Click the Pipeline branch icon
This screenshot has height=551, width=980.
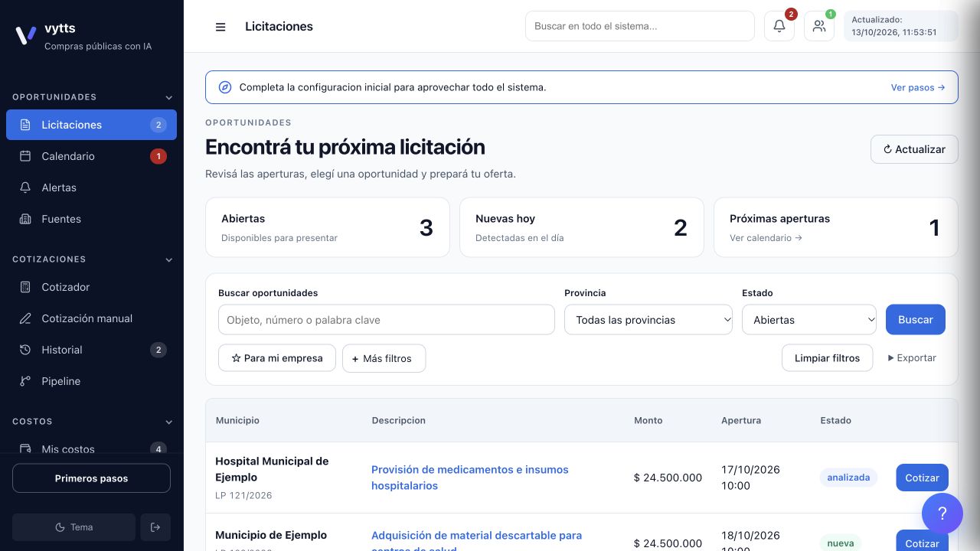[x=25, y=381]
